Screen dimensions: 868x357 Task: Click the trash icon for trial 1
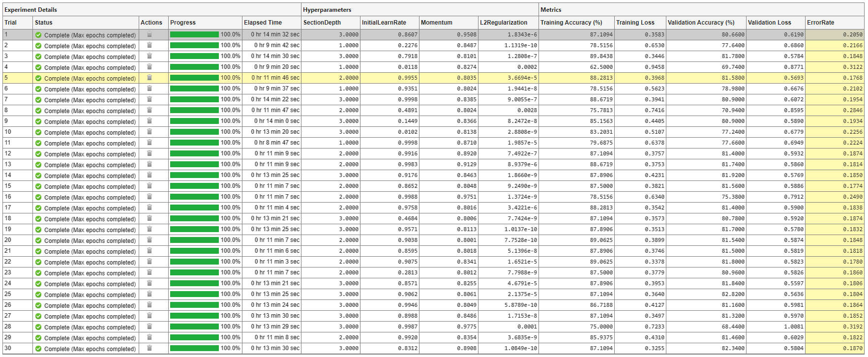[x=150, y=34]
